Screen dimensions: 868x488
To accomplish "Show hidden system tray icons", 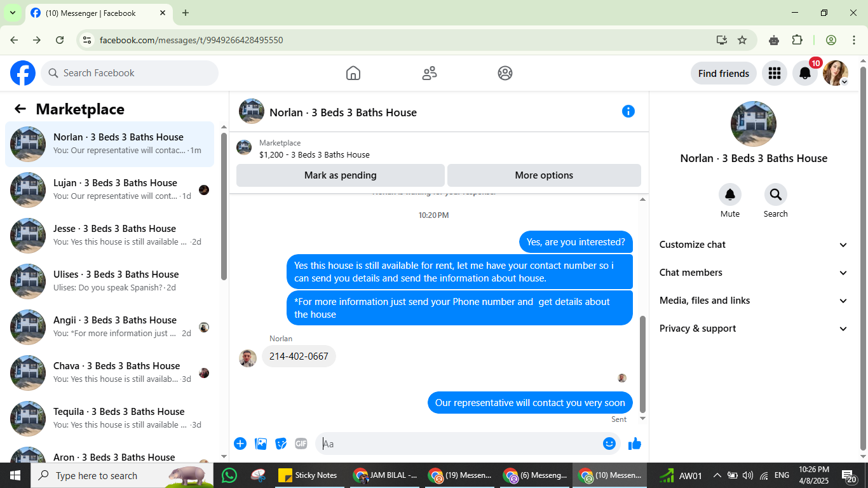I will pyautogui.click(x=717, y=475).
